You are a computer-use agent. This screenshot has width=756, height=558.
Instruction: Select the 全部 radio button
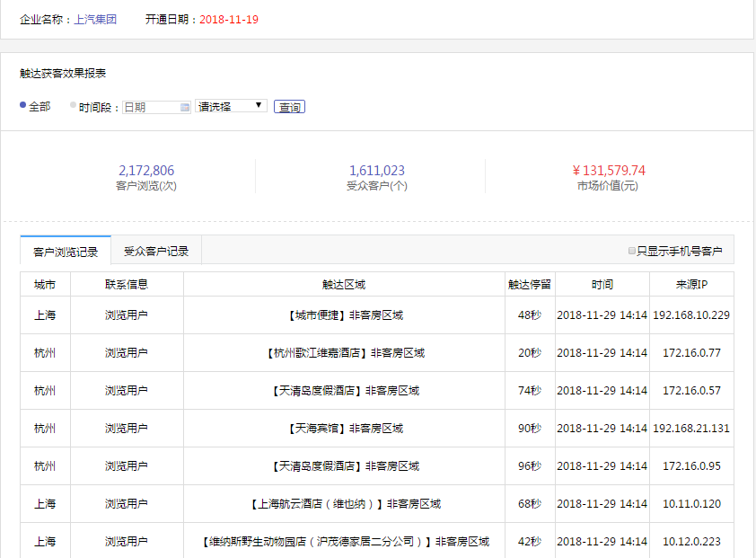coord(23,106)
